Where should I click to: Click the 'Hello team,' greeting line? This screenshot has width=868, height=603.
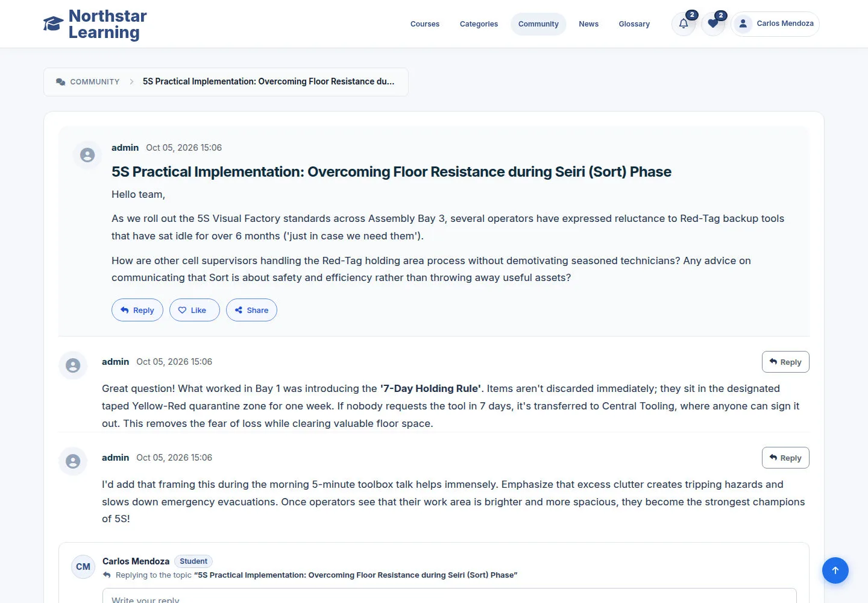pyautogui.click(x=138, y=194)
